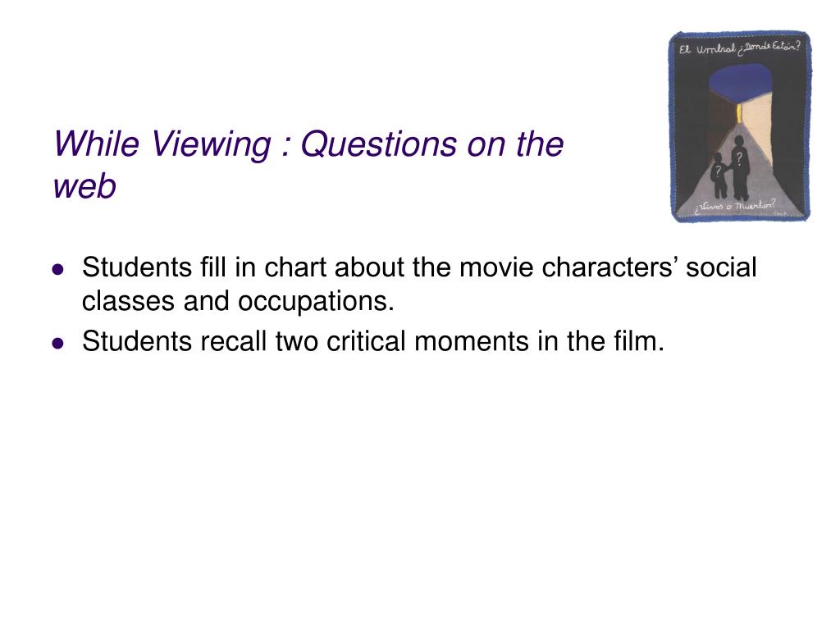Viewport: 840px width, 630px height.
Task: Select the second purple bullet dot
Action: pyautogui.click(x=58, y=343)
